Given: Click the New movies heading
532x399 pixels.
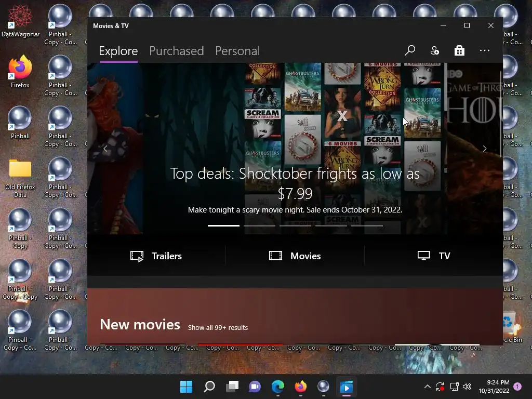Looking at the screenshot, I should pos(140,325).
